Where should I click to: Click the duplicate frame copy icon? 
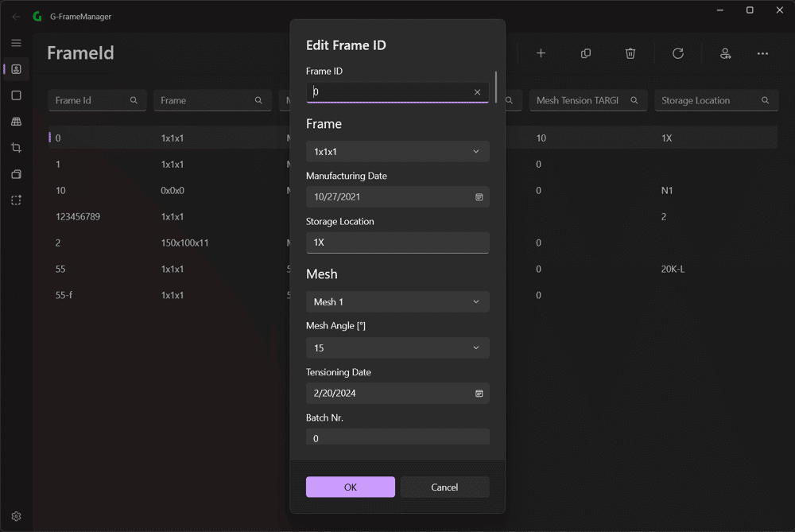(586, 53)
